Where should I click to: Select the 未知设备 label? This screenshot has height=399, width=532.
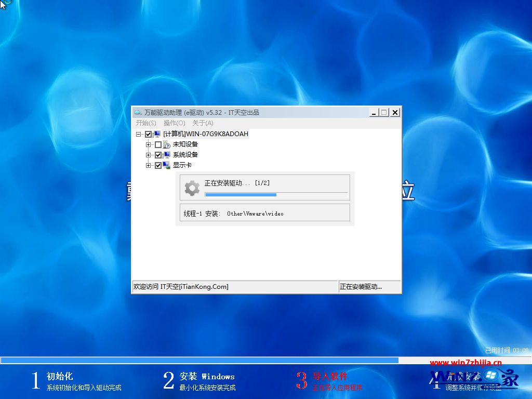point(185,144)
